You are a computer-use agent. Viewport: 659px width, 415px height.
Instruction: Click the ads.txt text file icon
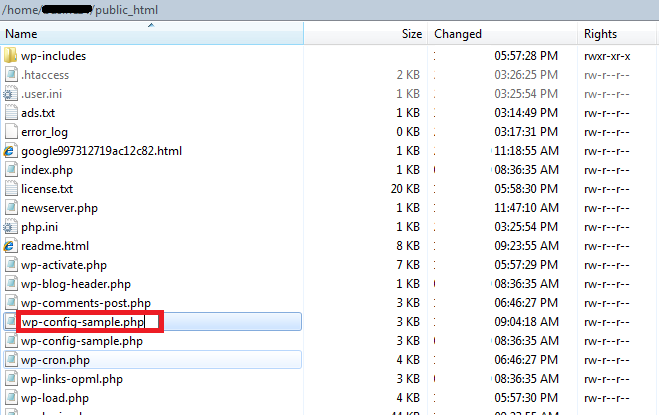click(10, 113)
